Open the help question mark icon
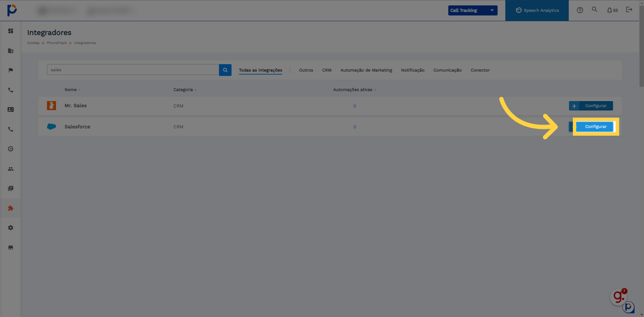 tap(580, 10)
